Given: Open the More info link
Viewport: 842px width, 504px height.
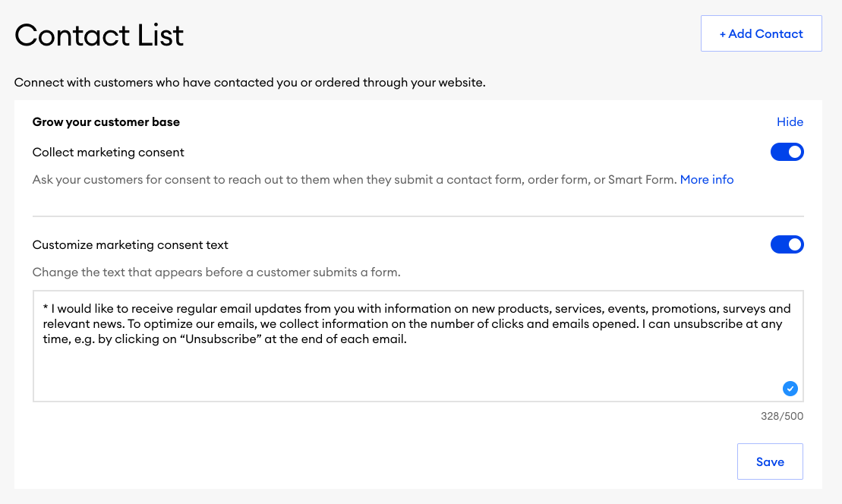Looking at the screenshot, I should [x=707, y=180].
